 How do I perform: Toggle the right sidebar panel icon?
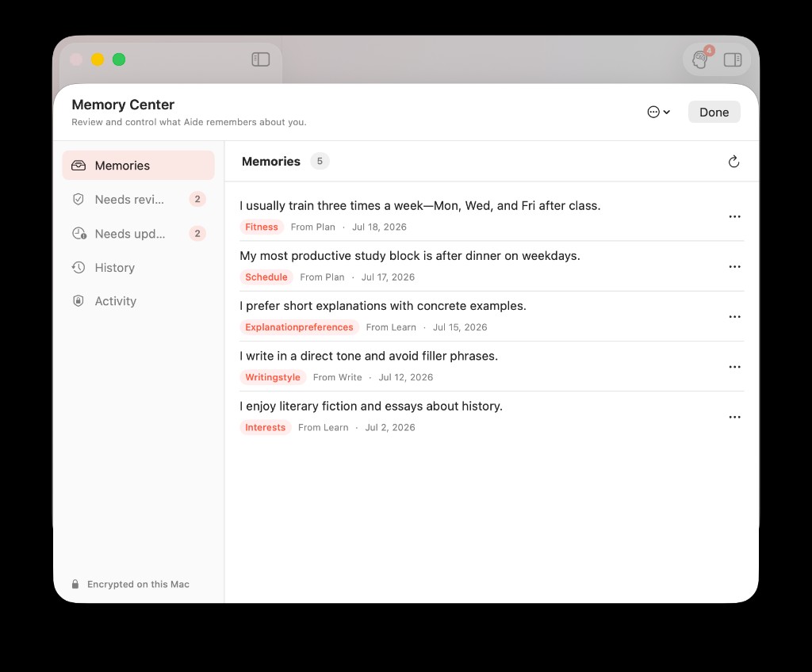click(x=732, y=59)
